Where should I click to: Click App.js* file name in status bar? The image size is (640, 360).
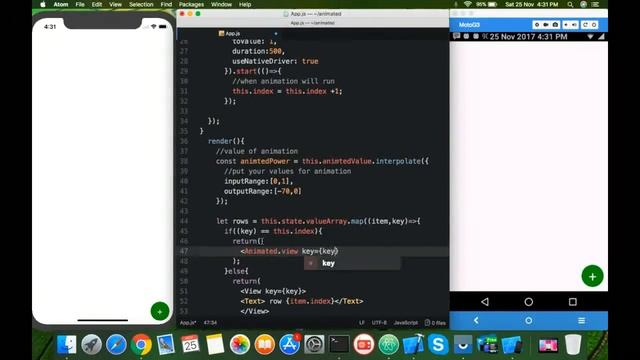[x=188, y=323]
